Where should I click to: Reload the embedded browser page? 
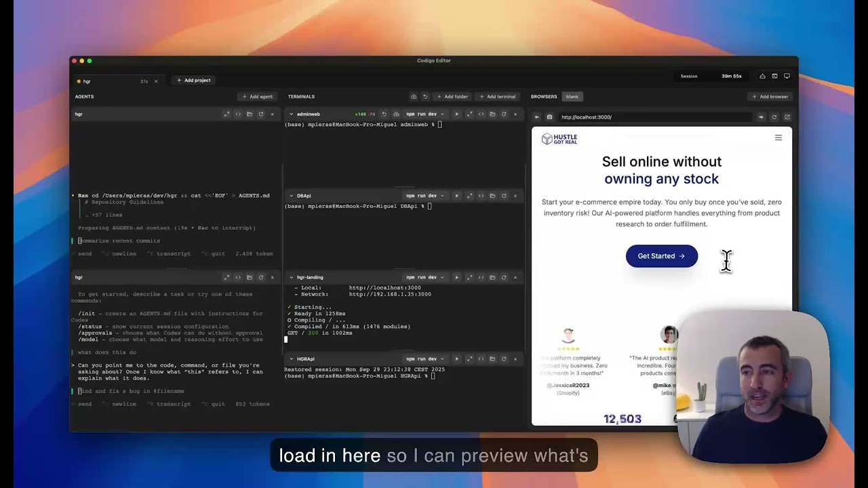[x=774, y=117]
